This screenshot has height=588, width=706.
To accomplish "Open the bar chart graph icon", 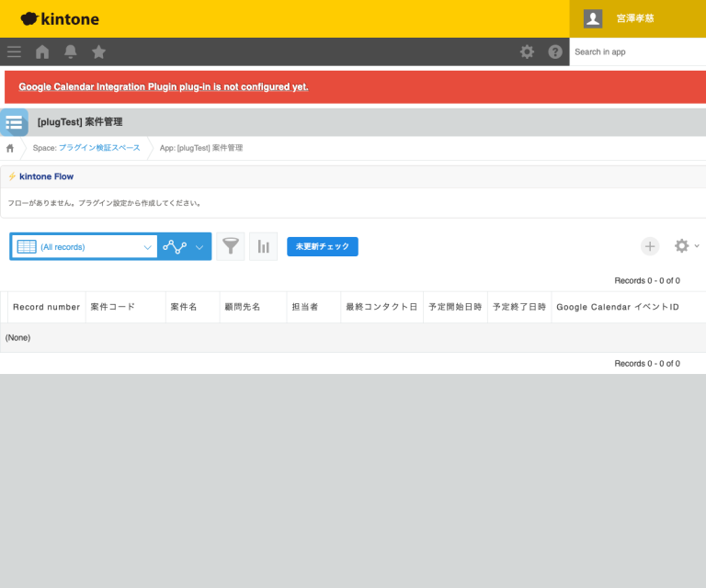I will click(x=263, y=246).
